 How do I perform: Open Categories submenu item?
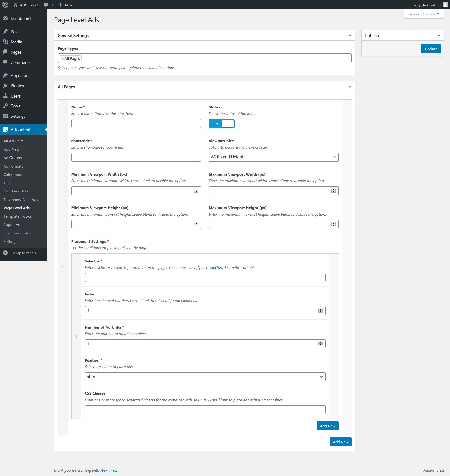[x=13, y=174]
